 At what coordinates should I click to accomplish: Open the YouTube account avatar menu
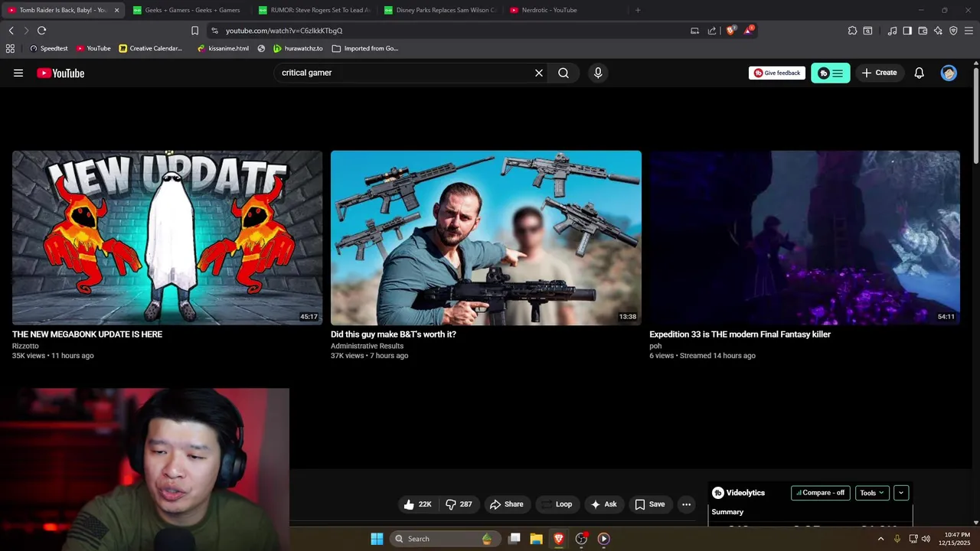[x=949, y=73]
